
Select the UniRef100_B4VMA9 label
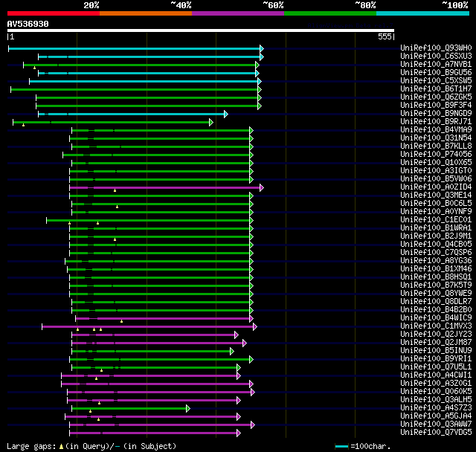pyautogui.click(x=436, y=130)
